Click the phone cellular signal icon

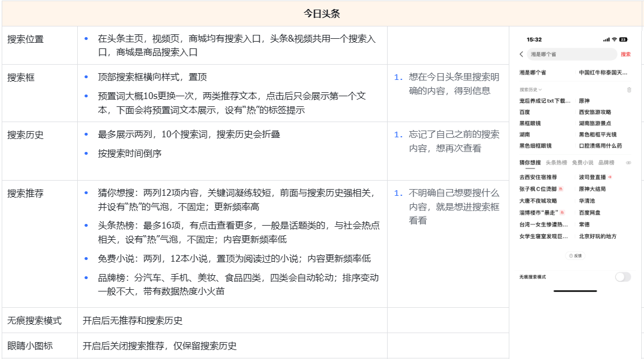tap(606, 40)
